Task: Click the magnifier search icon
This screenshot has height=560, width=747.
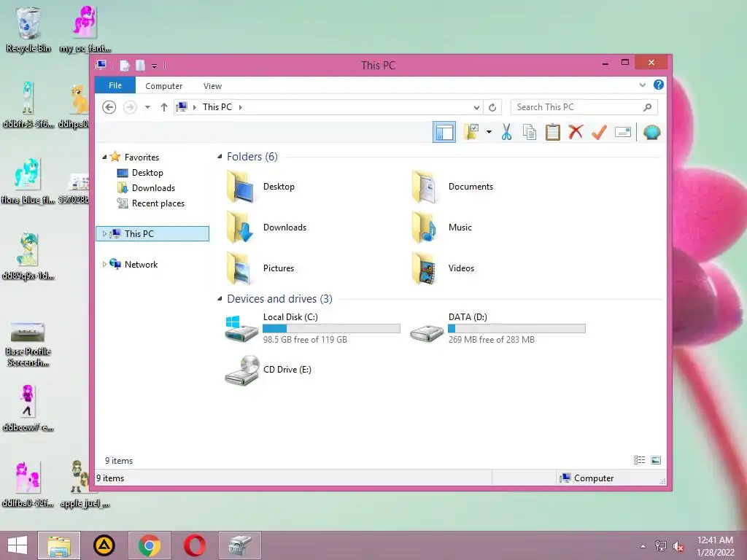Action: pyautogui.click(x=647, y=107)
